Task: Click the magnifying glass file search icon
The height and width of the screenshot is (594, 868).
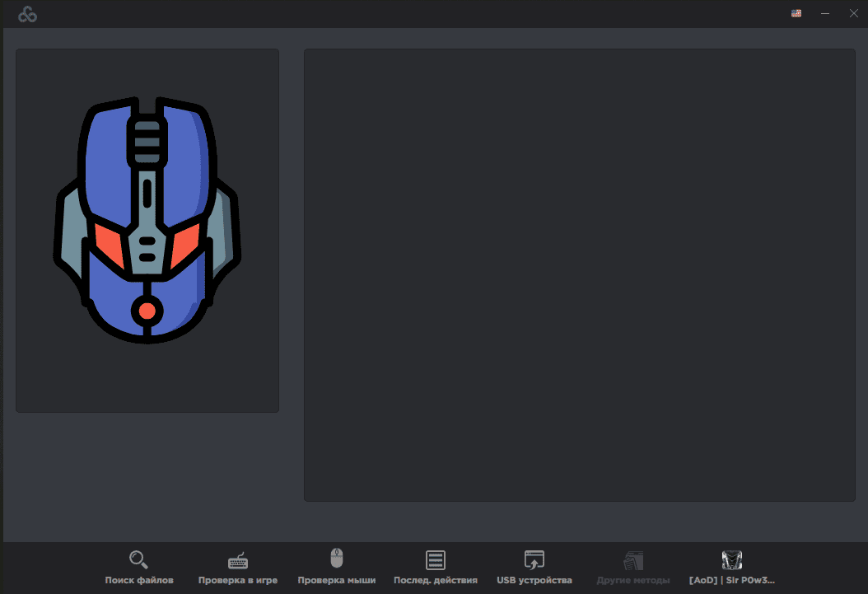Action: [x=138, y=560]
